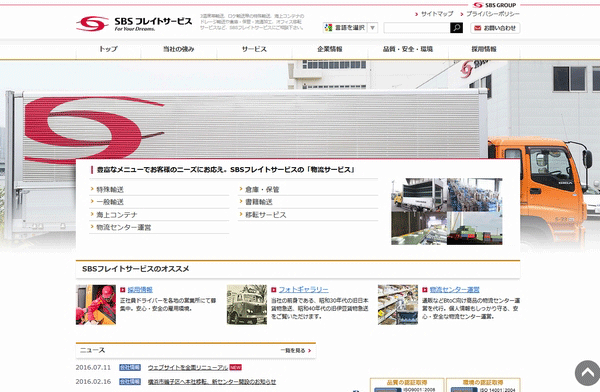Open the フォトギャラリー link

click(303, 290)
